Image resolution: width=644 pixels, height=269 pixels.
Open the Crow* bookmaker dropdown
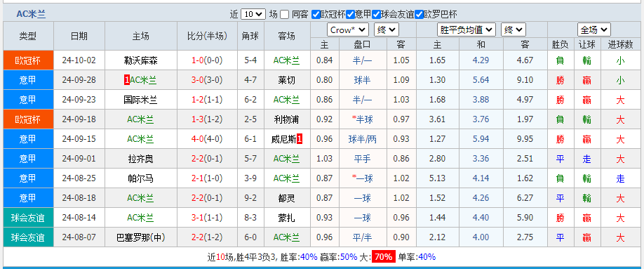click(347, 29)
